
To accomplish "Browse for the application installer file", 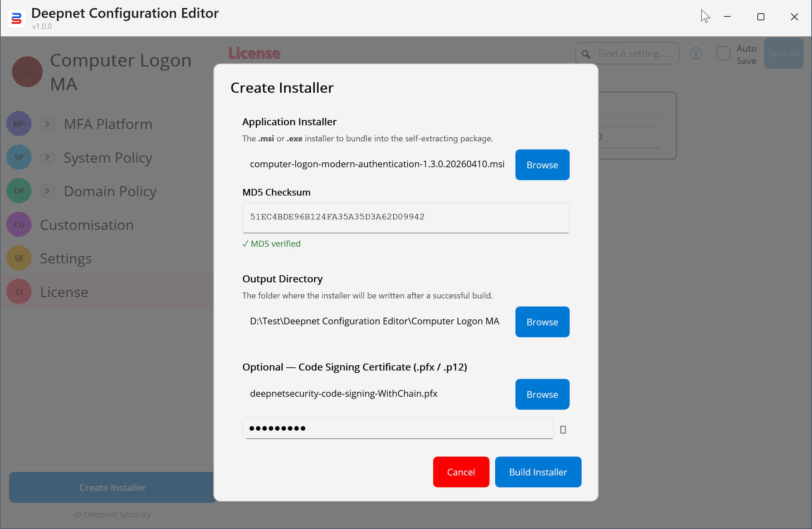I will tap(542, 165).
